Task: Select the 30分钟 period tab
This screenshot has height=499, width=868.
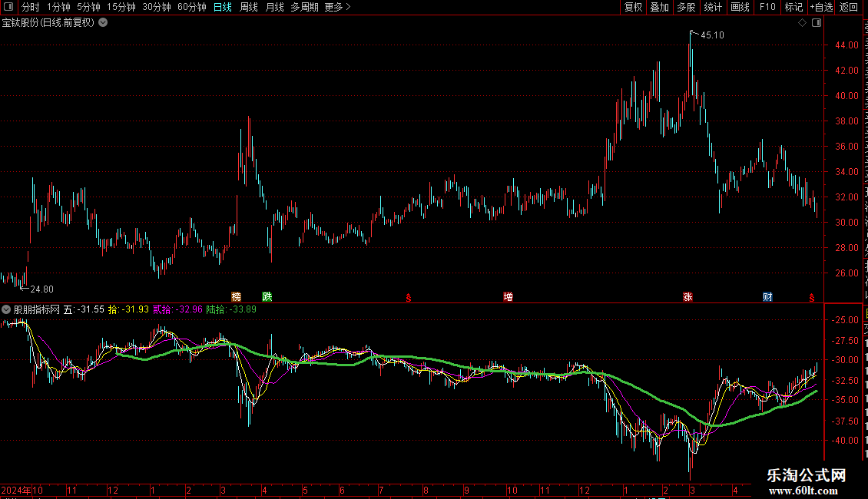Action: click(156, 7)
